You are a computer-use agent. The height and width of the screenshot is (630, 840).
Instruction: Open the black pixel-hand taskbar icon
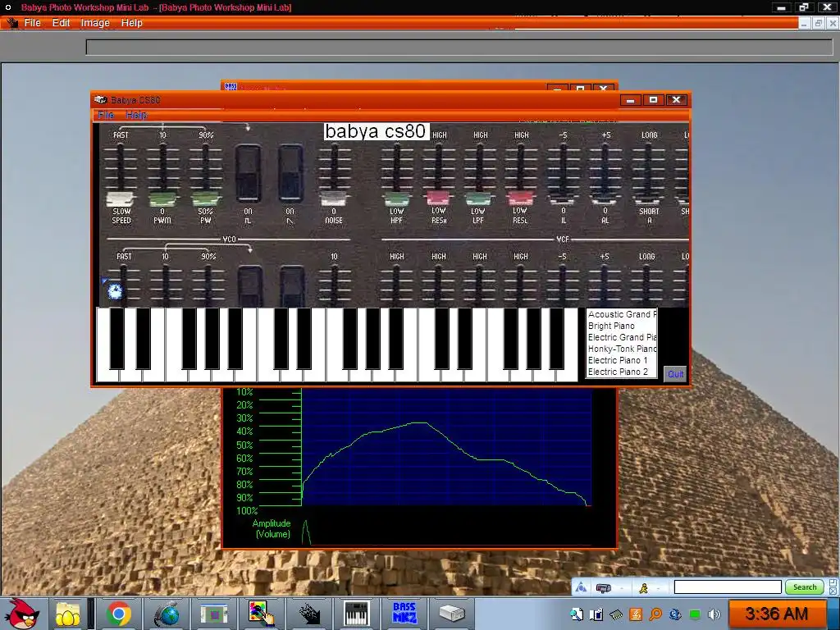click(309, 614)
